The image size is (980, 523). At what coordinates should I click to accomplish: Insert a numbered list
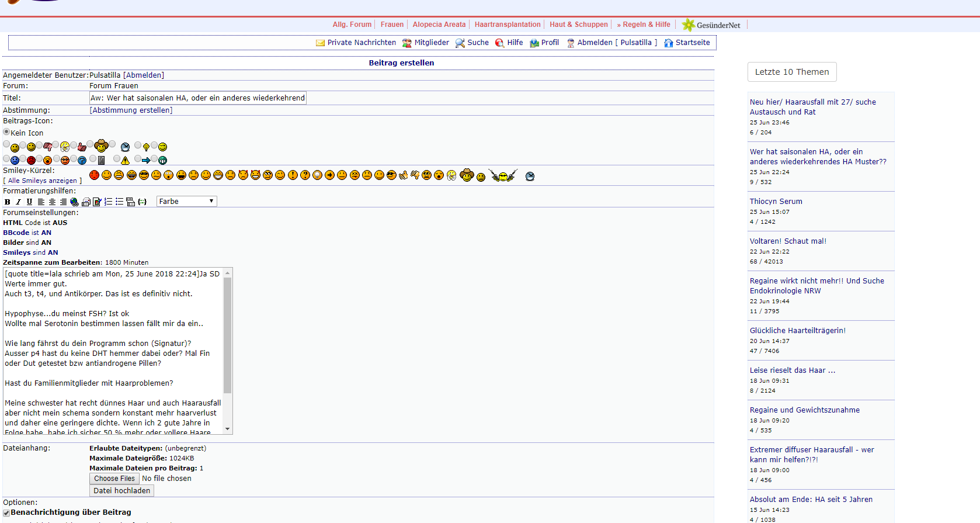108,202
